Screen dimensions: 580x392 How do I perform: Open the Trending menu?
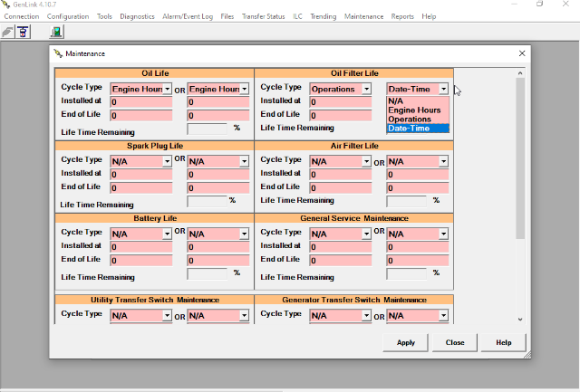[324, 16]
